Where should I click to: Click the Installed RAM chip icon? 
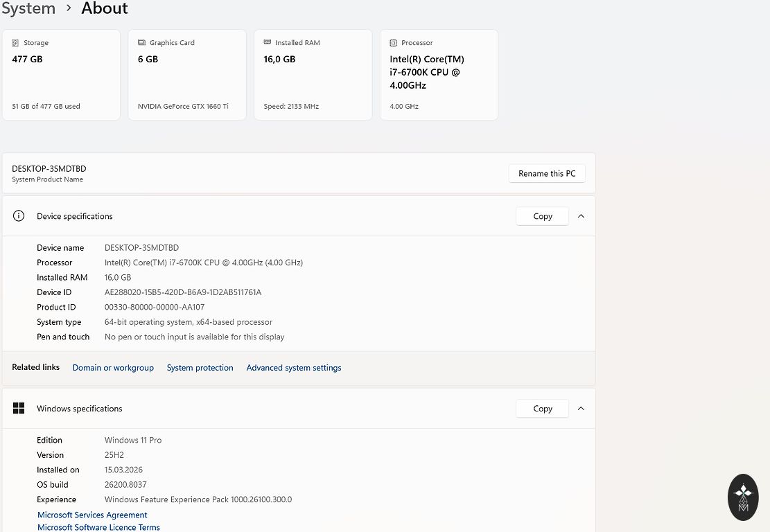click(268, 43)
